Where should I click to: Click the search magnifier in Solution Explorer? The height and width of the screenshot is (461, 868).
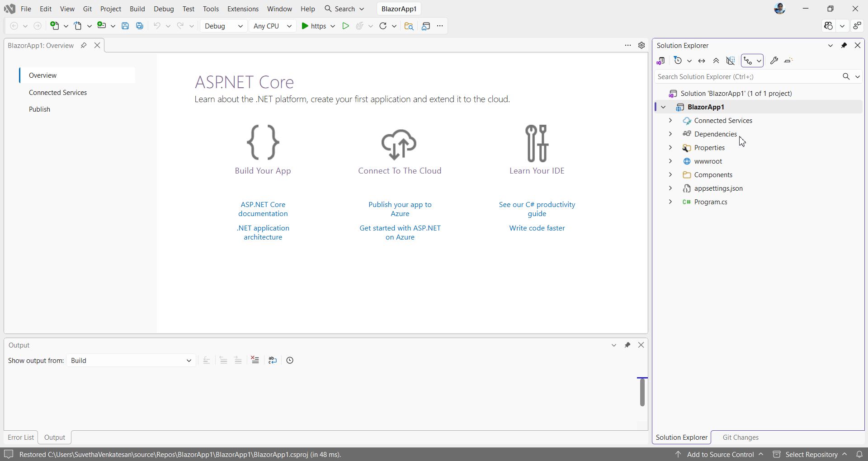(x=846, y=77)
